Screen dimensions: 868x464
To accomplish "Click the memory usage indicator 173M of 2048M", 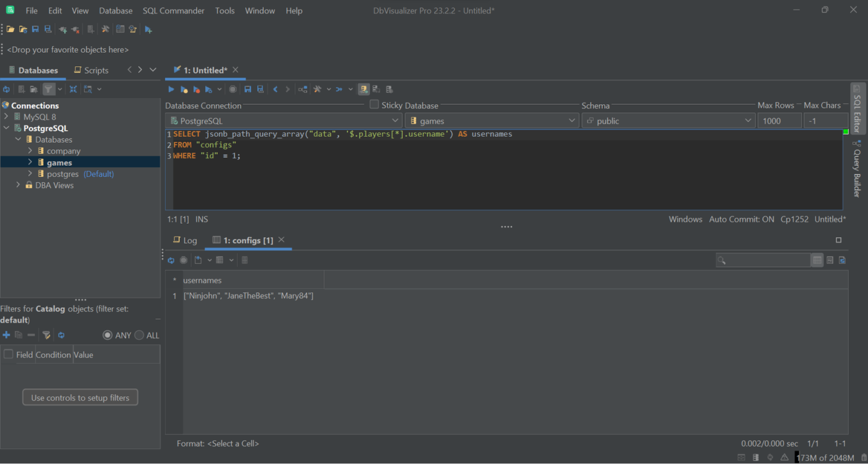I will (825, 457).
